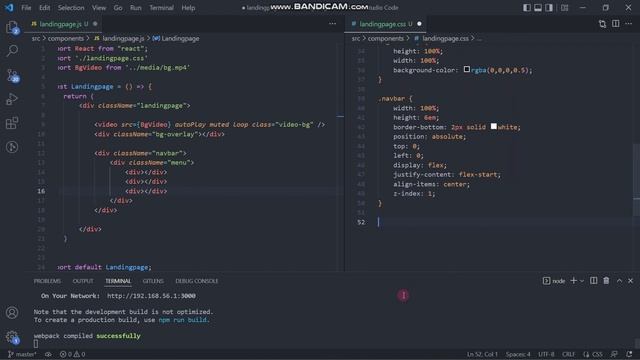Open the Extensions view
This screenshot has height=360, width=640.
(x=12, y=123)
